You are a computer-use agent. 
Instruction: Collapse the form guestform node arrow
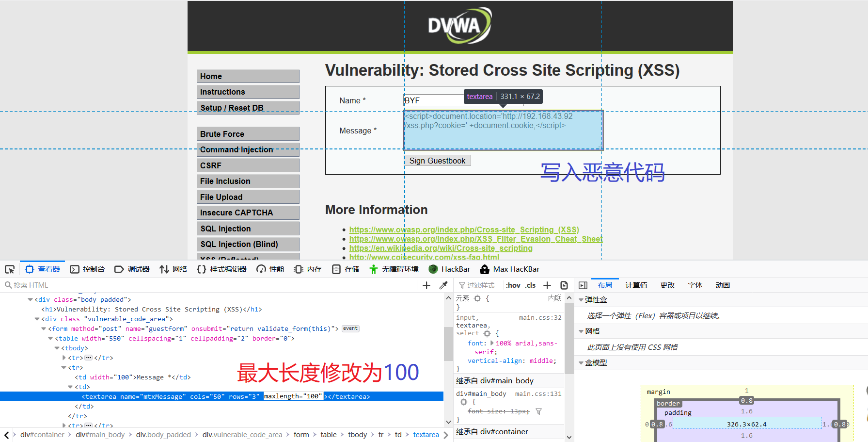coord(44,329)
